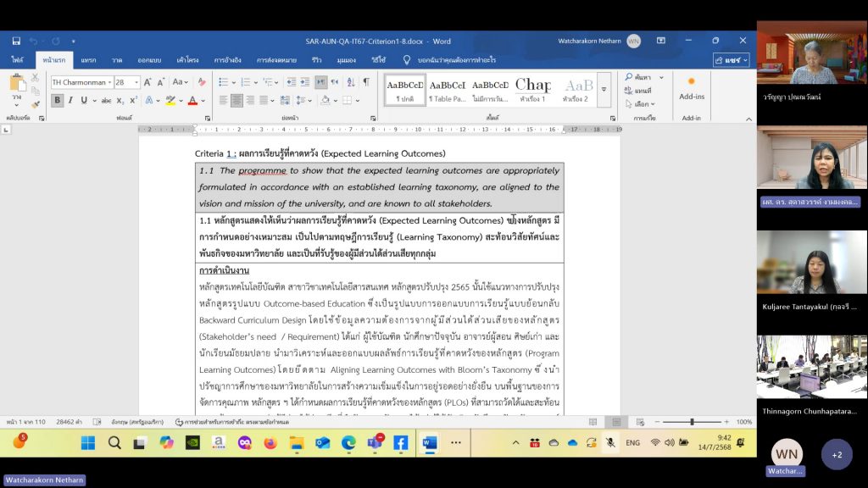
Task: Open the font size 28 dropdown
Action: [136, 82]
